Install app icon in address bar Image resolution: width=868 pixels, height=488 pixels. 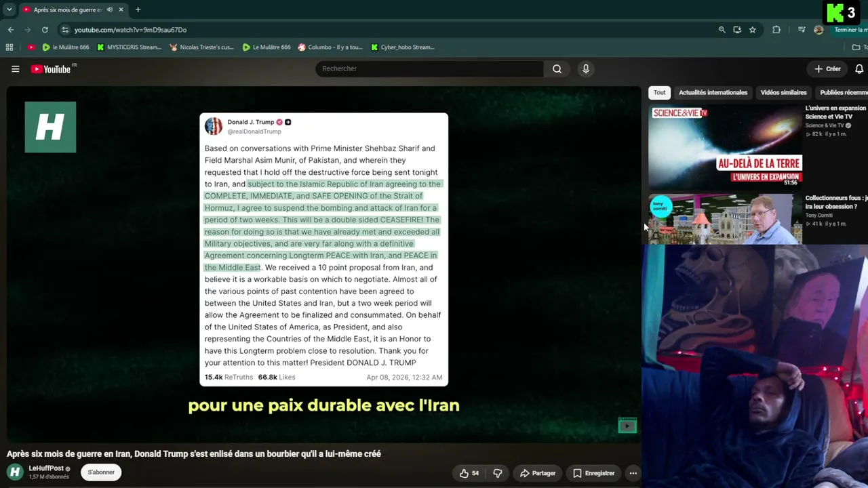(737, 30)
